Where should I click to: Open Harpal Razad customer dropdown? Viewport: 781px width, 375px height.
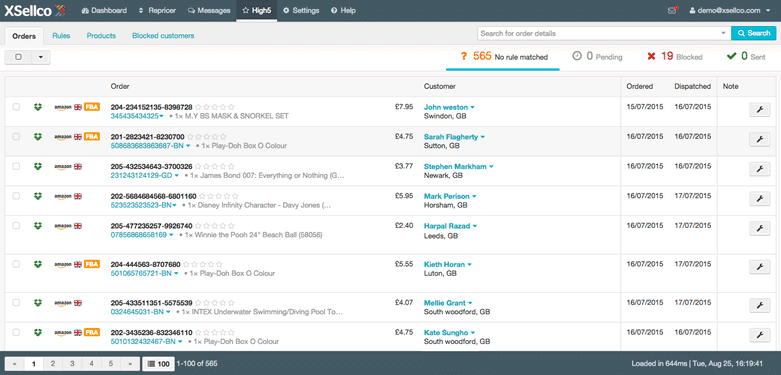475,226
